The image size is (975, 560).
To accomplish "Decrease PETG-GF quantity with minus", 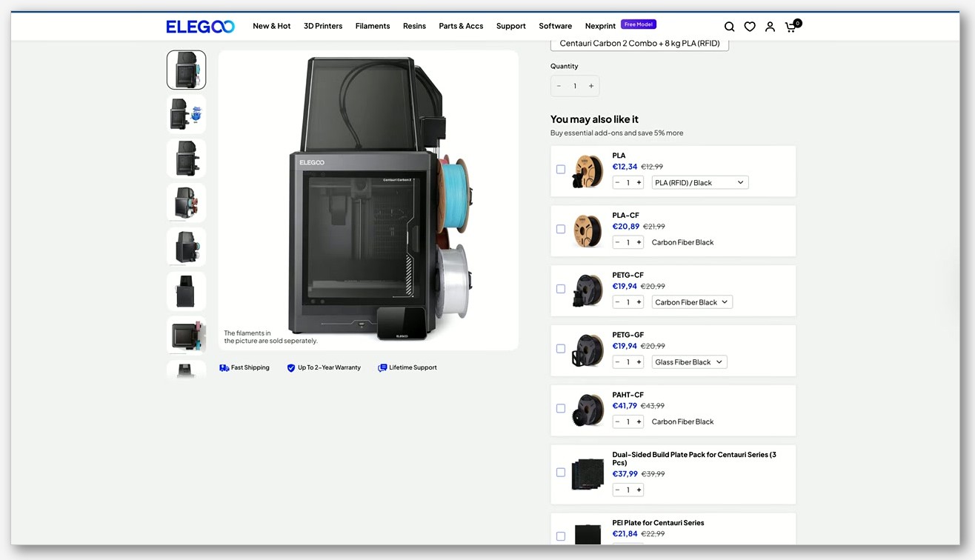I will pos(617,362).
